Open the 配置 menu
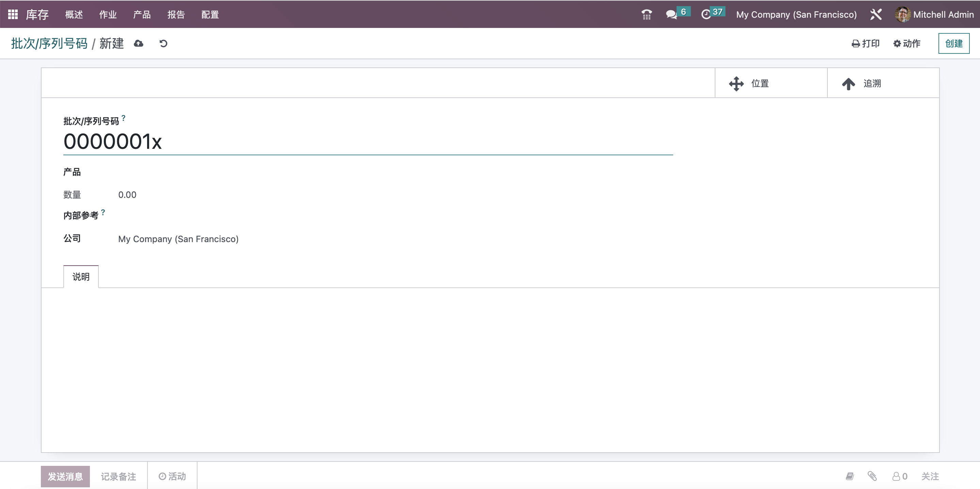 click(210, 14)
